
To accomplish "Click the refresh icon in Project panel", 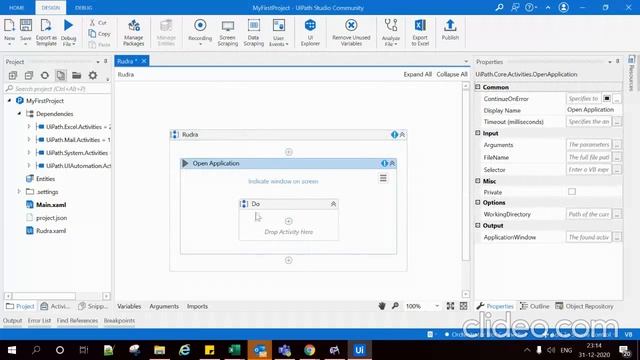I will pyautogui.click(x=45, y=75).
